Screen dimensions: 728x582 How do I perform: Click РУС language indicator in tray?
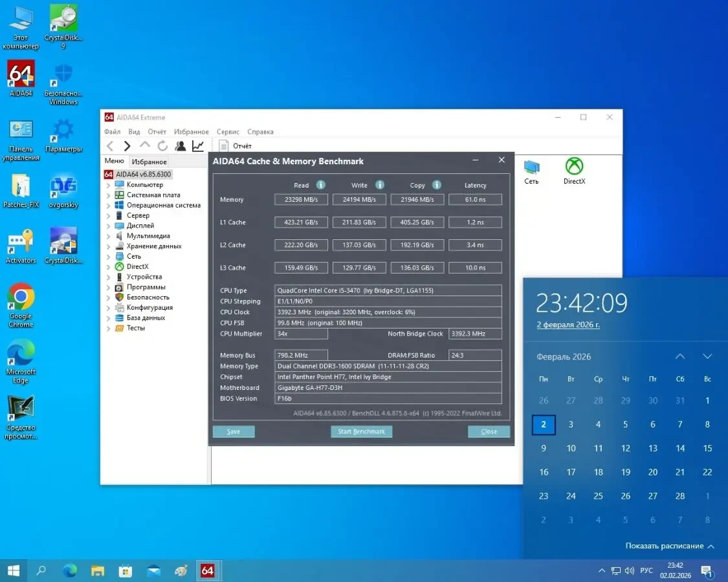click(646, 570)
